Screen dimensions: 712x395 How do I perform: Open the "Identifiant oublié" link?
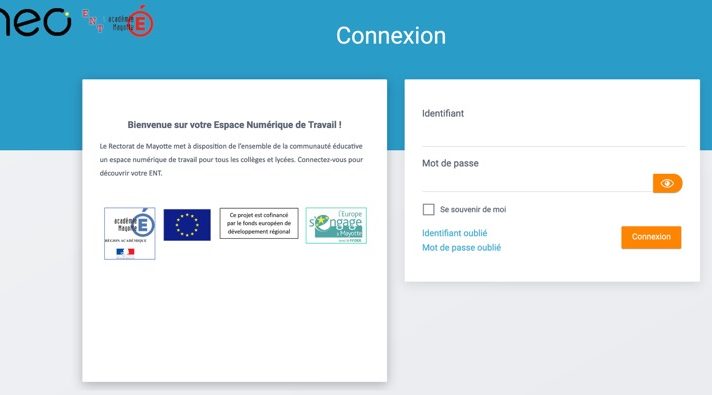[455, 233]
